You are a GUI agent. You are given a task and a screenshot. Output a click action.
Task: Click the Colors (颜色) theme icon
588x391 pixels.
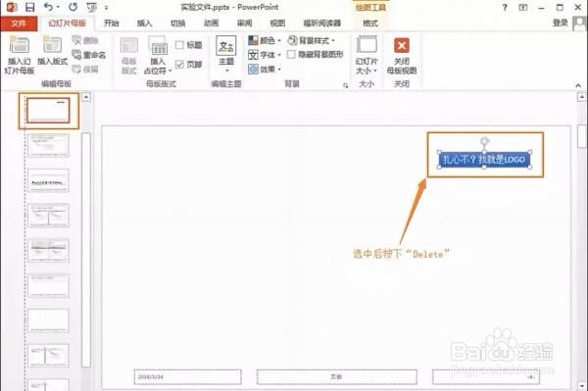(253, 40)
